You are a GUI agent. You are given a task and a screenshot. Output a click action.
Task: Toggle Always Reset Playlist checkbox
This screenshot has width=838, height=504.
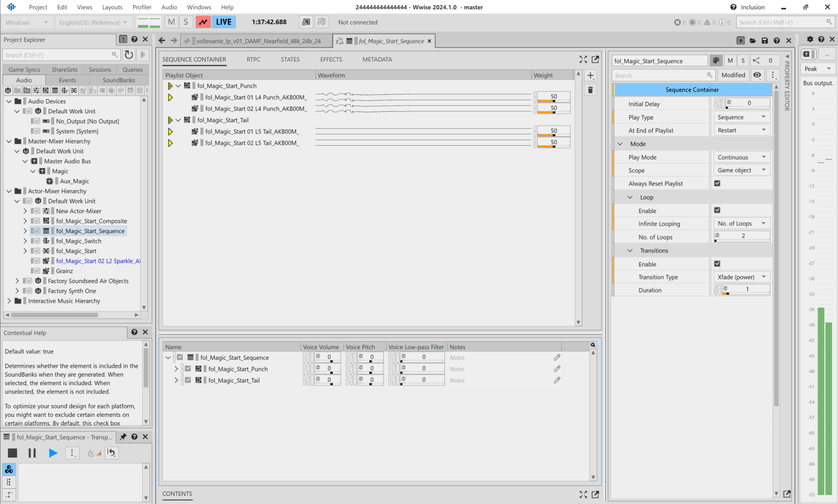[x=717, y=184]
